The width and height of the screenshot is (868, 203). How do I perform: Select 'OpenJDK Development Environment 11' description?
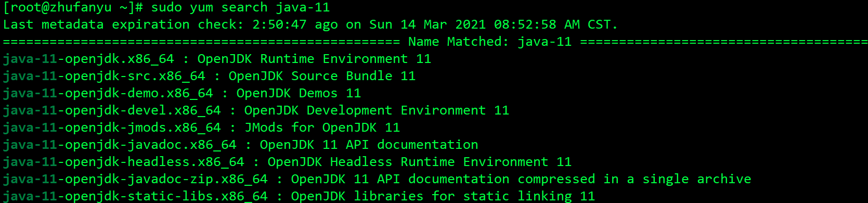click(x=377, y=111)
